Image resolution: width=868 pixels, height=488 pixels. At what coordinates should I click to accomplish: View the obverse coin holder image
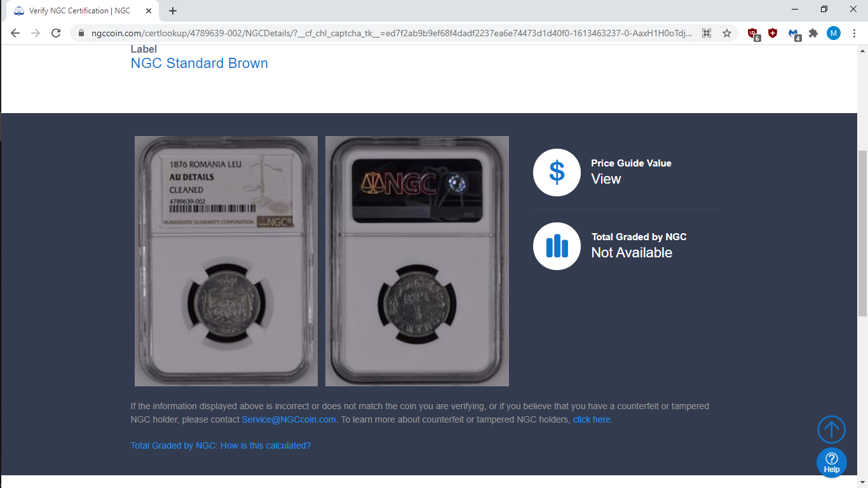(x=226, y=261)
